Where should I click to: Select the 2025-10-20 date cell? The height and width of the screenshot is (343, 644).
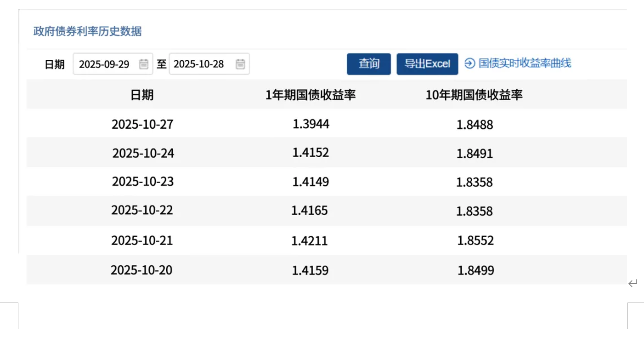coord(141,270)
